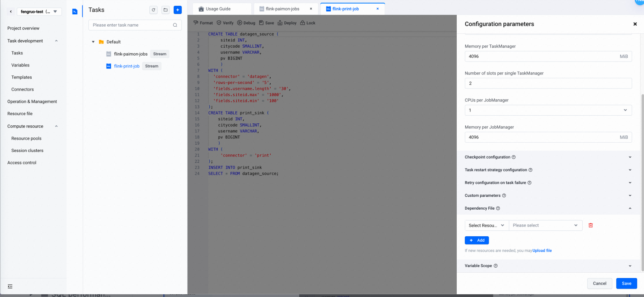Open the fengruo-test project dropdown
The image size is (644, 297).
[39, 12]
